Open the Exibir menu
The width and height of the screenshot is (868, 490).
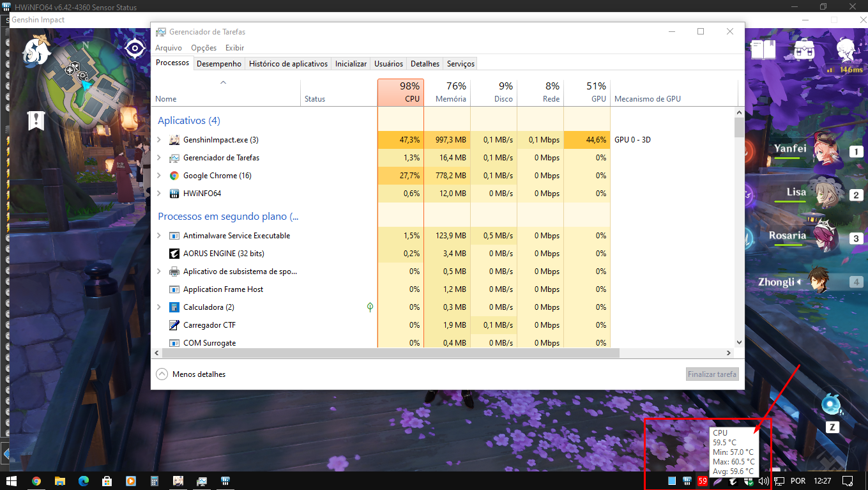coord(234,48)
